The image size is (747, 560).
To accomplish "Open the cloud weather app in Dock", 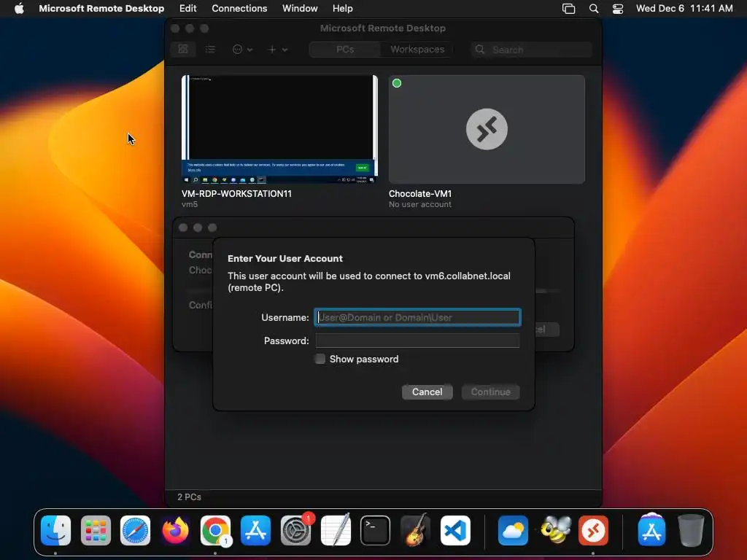I will (513, 531).
